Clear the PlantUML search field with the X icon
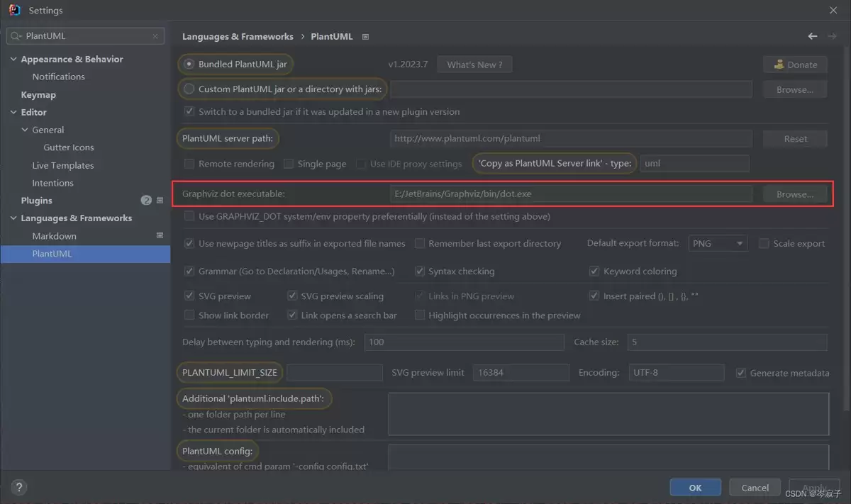This screenshot has height=504, width=851. [x=155, y=36]
